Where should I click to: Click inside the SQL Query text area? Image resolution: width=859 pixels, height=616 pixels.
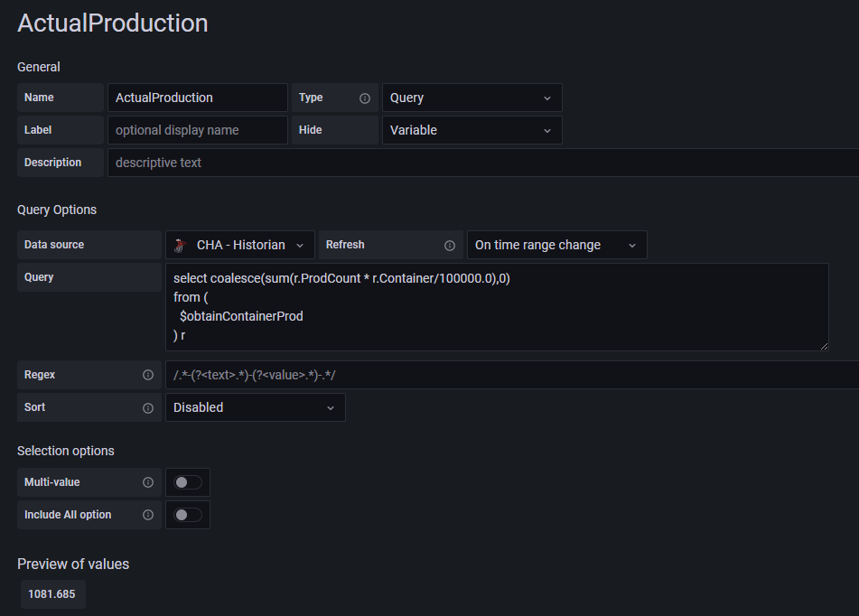[496, 306]
